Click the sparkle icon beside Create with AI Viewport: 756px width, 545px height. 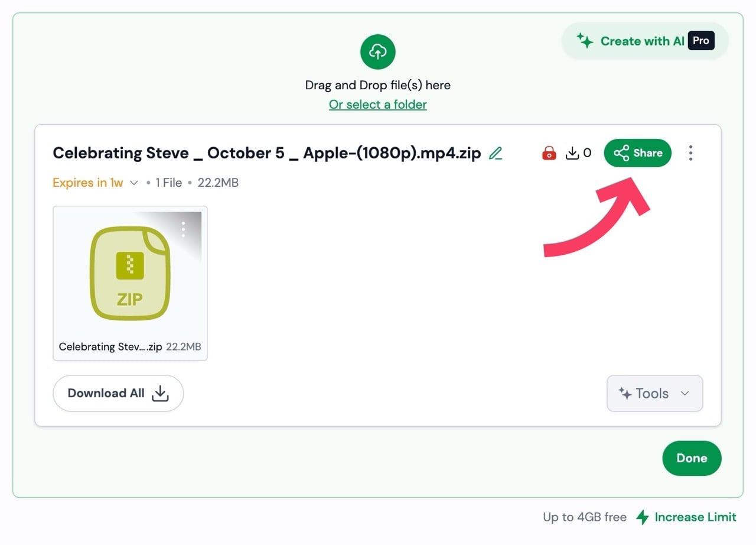585,41
